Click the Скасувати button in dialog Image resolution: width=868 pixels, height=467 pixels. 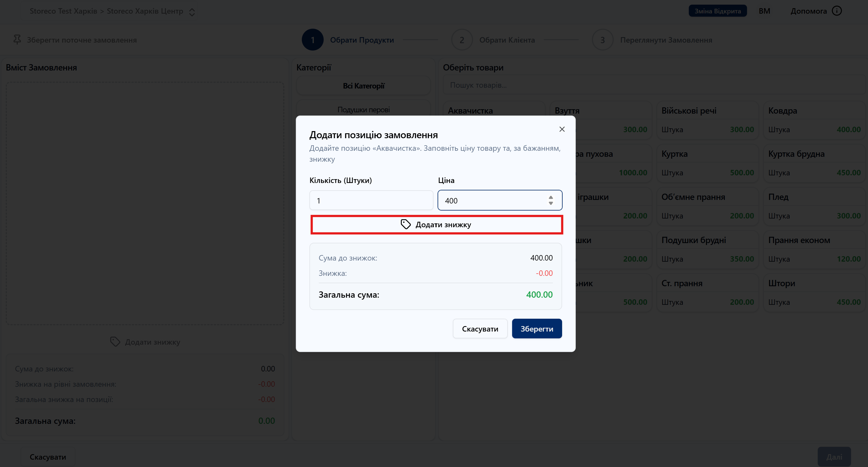pyautogui.click(x=480, y=329)
